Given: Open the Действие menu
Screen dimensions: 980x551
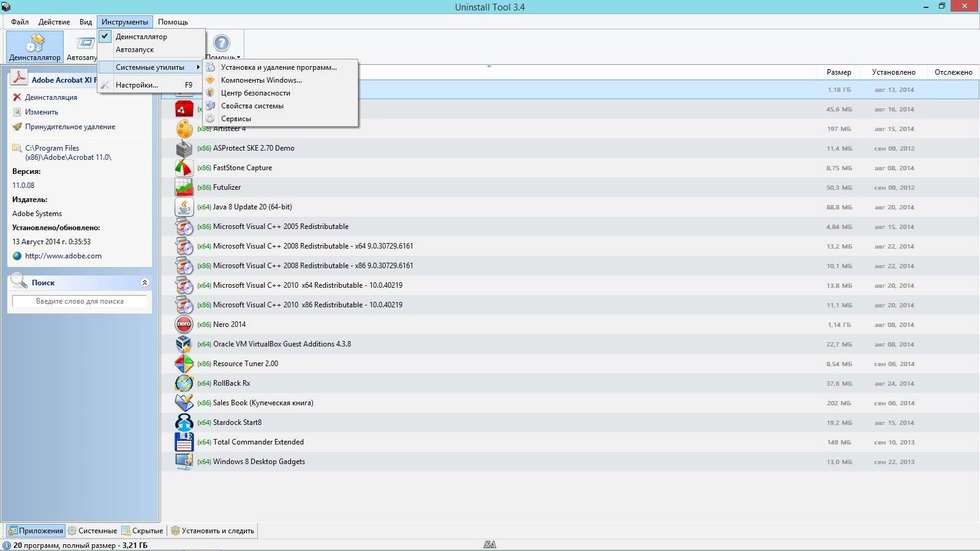Looking at the screenshot, I should pos(54,22).
